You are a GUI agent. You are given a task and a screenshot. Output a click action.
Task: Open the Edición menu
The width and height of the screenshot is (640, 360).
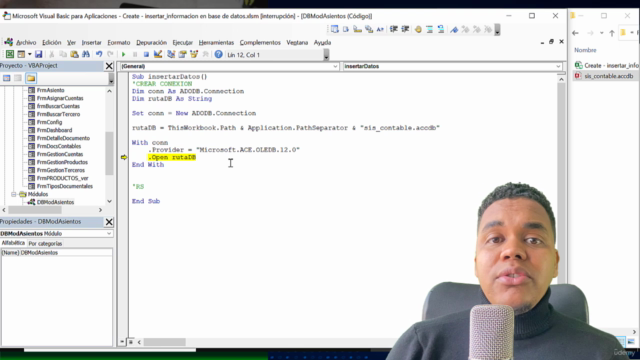[51, 42]
